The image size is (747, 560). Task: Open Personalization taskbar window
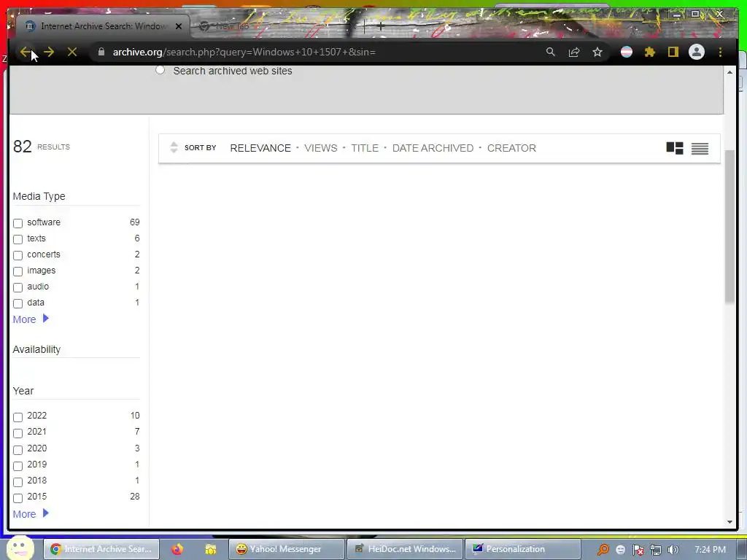(522, 549)
